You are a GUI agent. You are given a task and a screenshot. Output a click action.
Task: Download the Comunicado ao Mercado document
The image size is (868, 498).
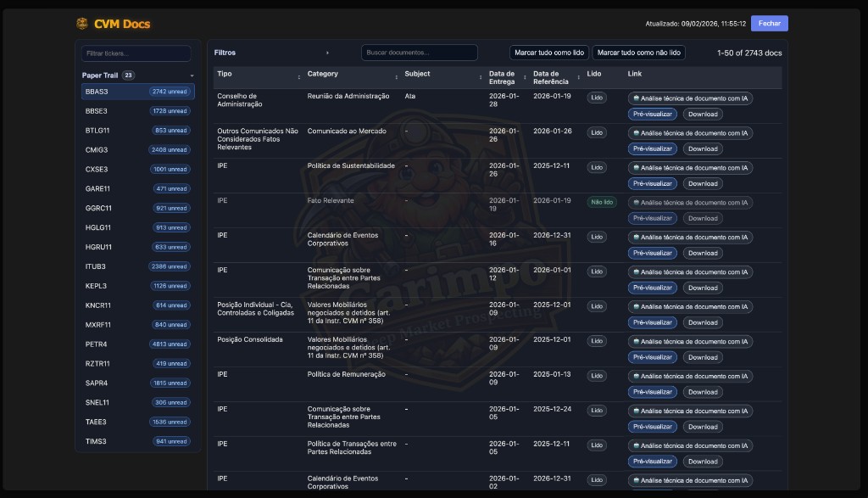pos(702,148)
